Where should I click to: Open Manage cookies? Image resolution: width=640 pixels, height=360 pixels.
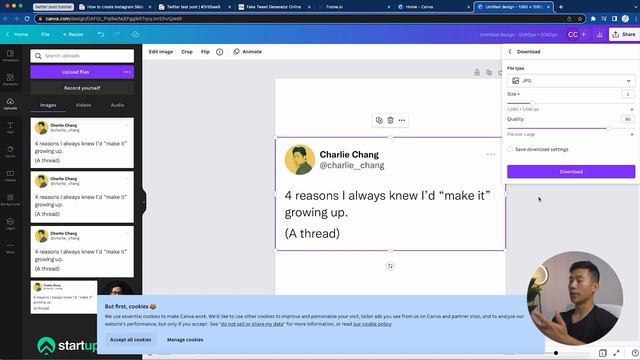point(185,340)
